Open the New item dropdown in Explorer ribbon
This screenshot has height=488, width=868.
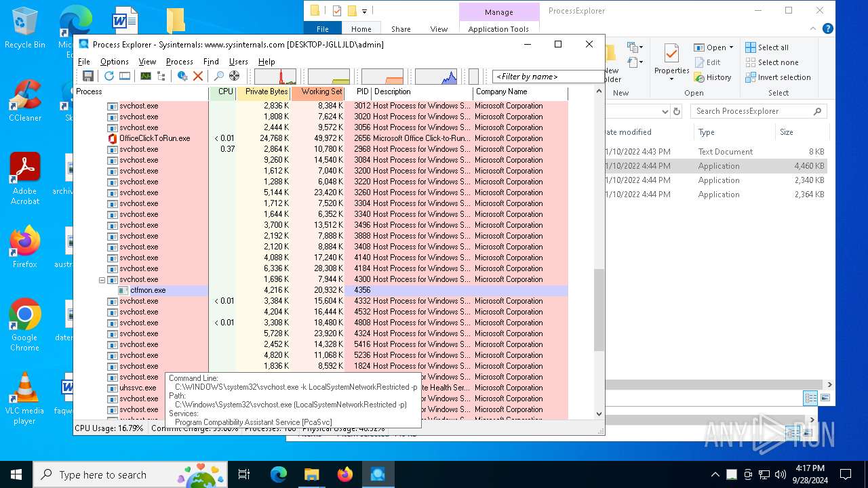click(x=635, y=47)
